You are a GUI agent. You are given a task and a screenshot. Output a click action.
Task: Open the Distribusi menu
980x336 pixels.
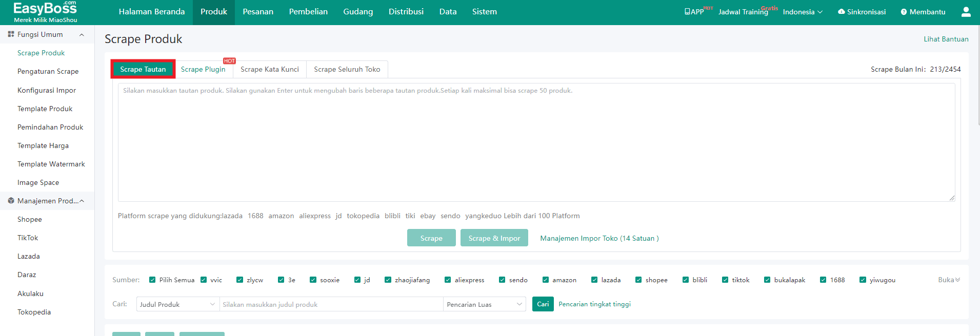(x=406, y=12)
